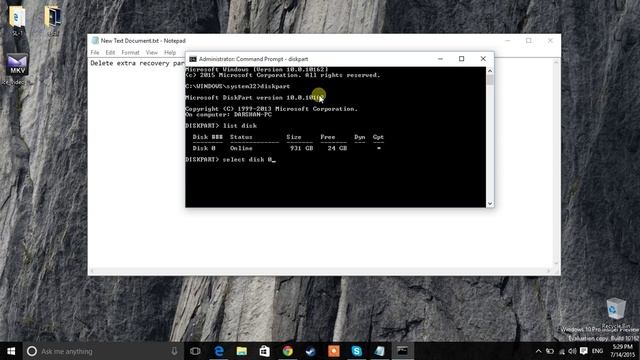640x360 pixels.
Task: Open Notepad View menu
Action: tap(151, 53)
